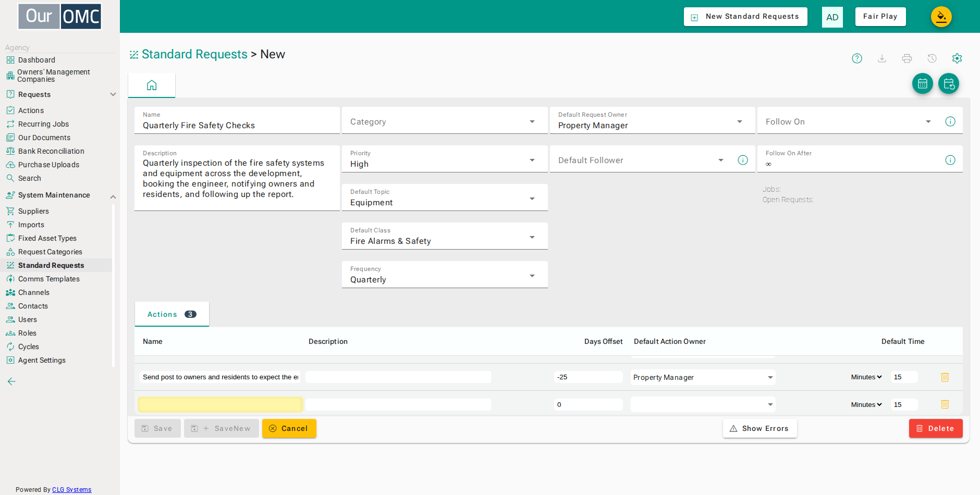Collapse the System Maintenance sidebar section

pos(113,196)
